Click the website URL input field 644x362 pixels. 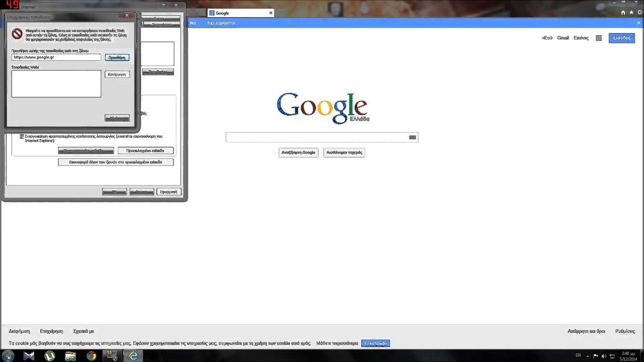(56, 57)
